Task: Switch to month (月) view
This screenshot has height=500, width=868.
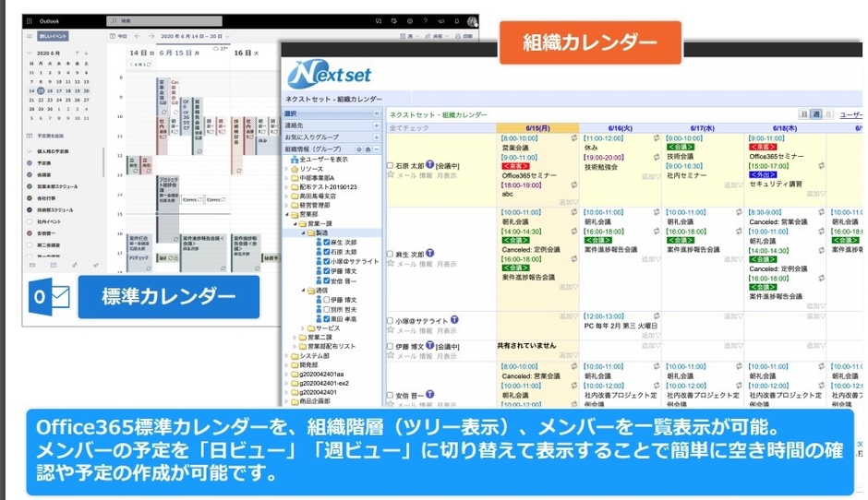Action: 827,114
